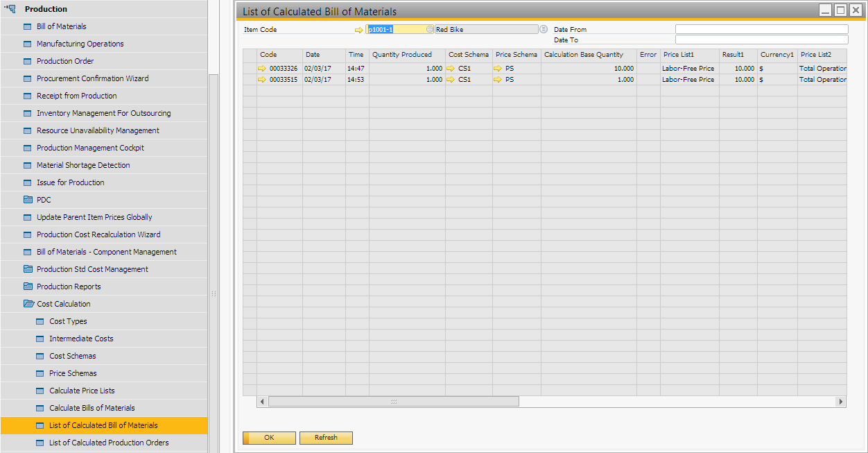The image size is (868, 453).
Task: Select List of Calculated Production Orders
Action: tap(109, 443)
